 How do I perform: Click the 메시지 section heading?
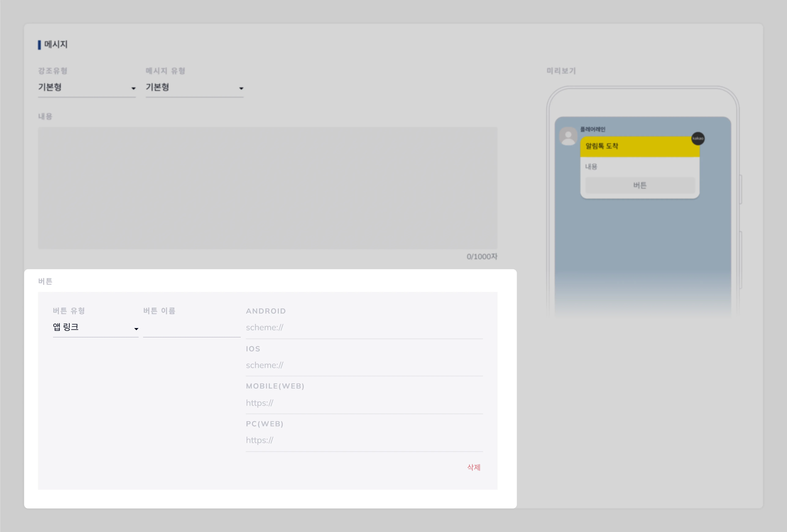click(56, 44)
